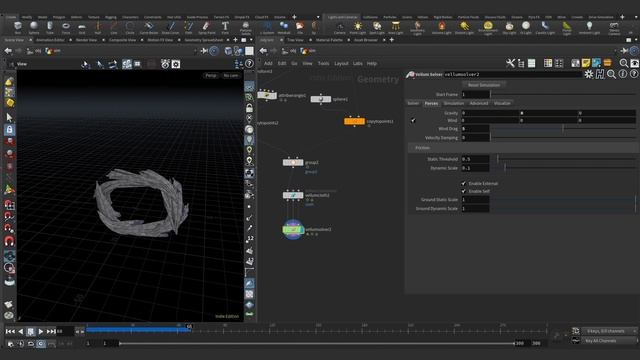Switch to the Geometry Spreadsheet tab
Viewport: 640px width, 360px height.
[204, 40]
